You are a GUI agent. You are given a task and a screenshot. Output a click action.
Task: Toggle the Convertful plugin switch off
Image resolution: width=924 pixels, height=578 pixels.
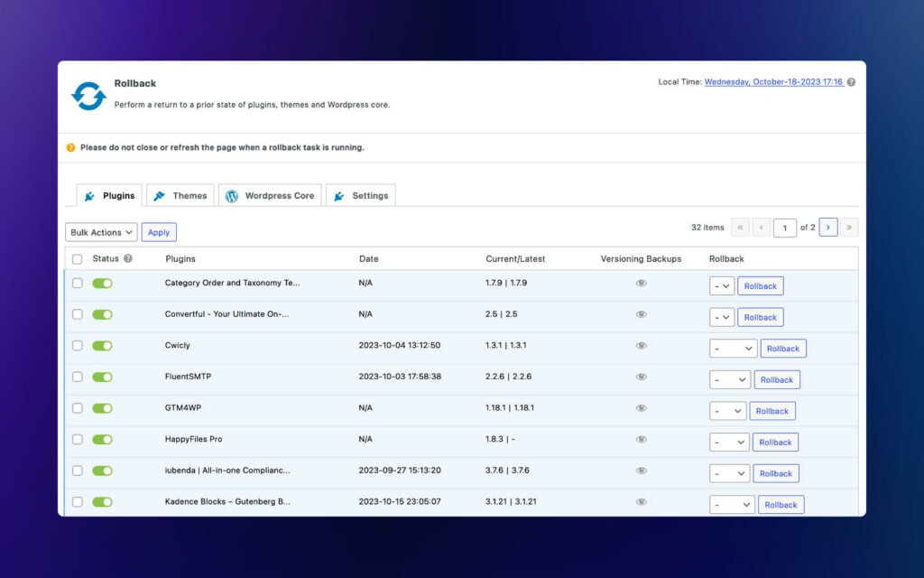(103, 313)
